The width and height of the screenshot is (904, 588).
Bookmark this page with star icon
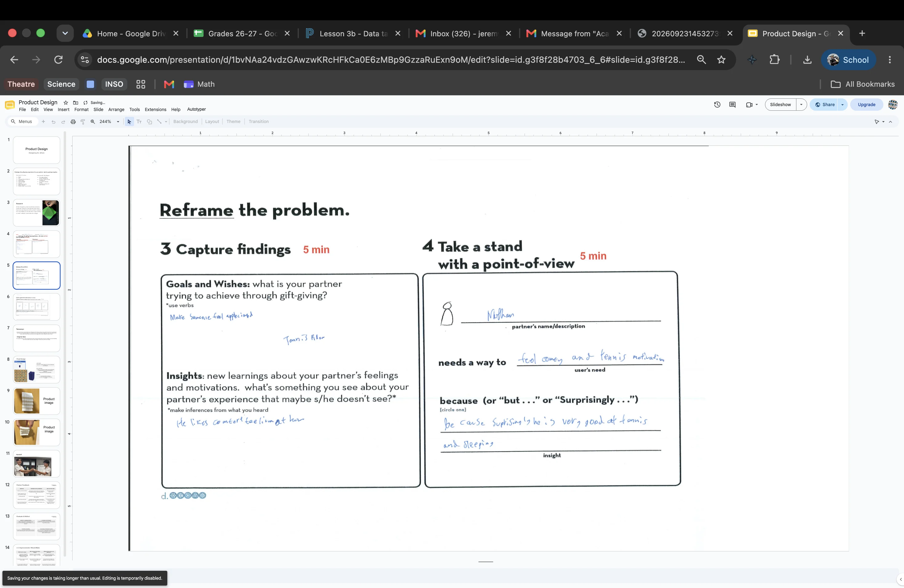point(721,60)
